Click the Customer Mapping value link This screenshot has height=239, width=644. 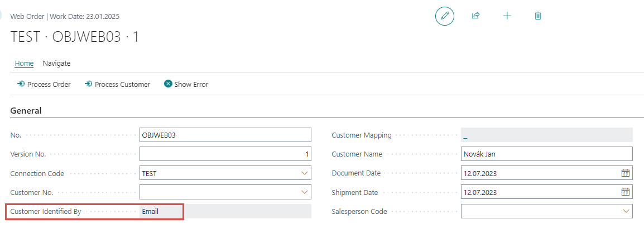point(465,135)
